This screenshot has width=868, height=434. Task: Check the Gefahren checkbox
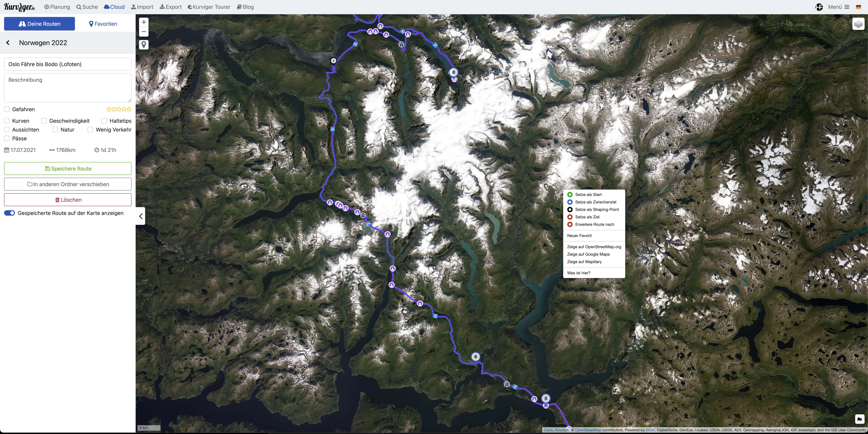(7, 109)
